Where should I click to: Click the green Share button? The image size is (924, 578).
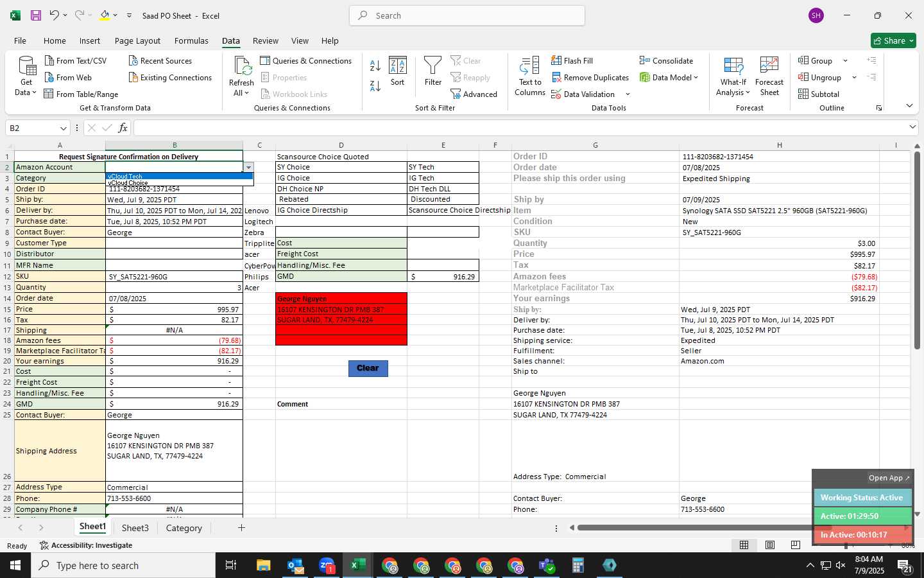click(x=893, y=40)
